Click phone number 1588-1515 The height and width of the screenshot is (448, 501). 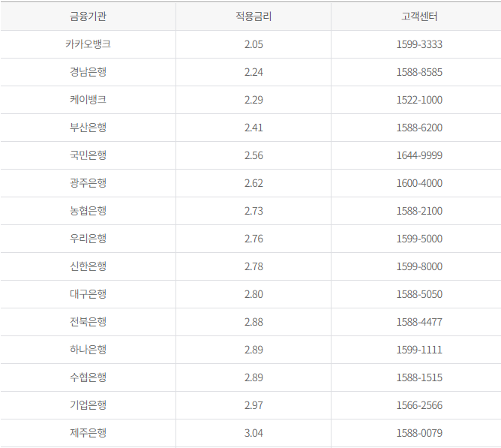point(419,377)
